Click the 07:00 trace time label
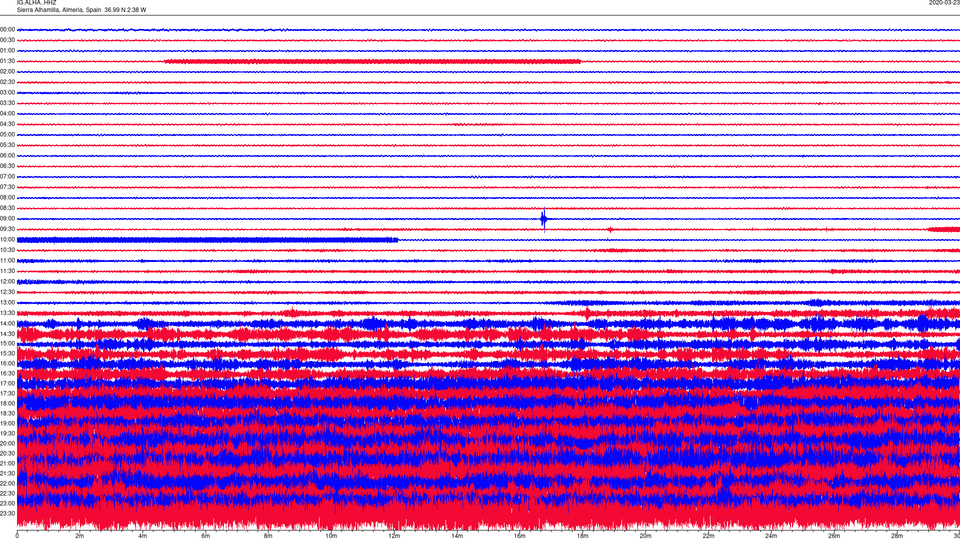Image resolution: width=960 pixels, height=540 pixels. pyautogui.click(x=7, y=176)
